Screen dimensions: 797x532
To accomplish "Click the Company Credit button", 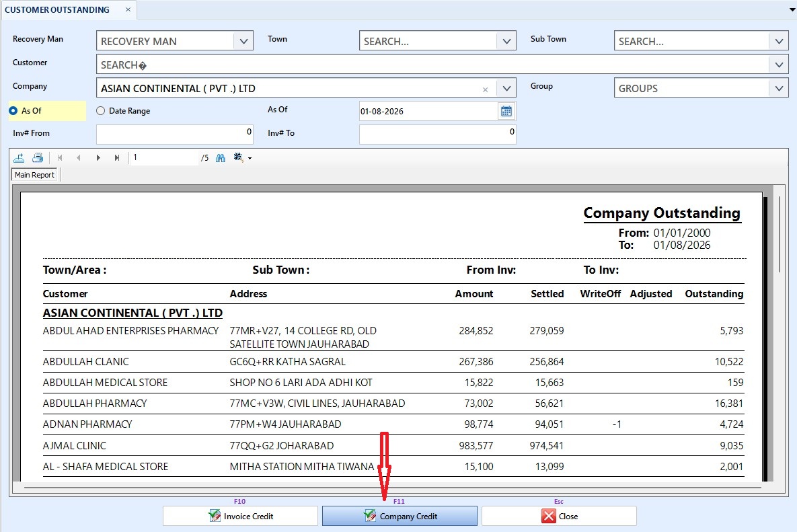I will (x=400, y=517).
